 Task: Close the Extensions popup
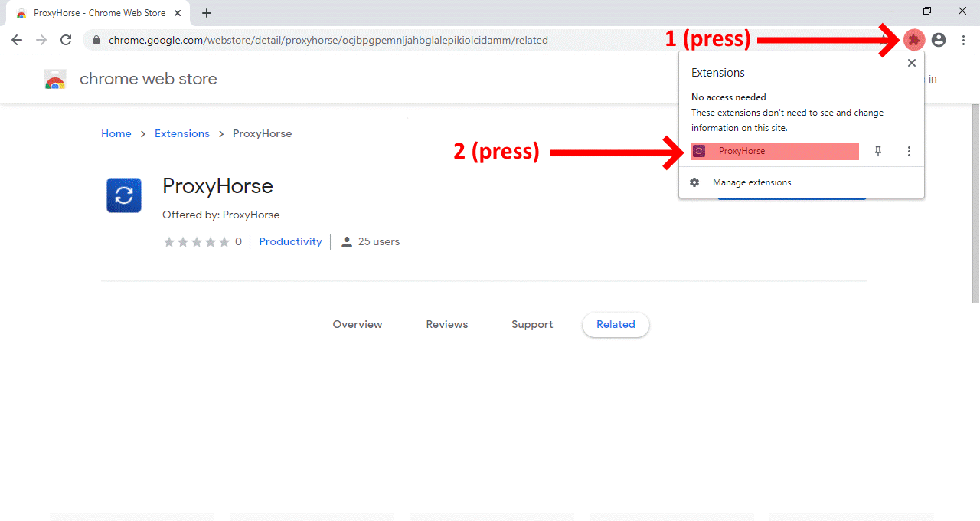click(x=911, y=63)
